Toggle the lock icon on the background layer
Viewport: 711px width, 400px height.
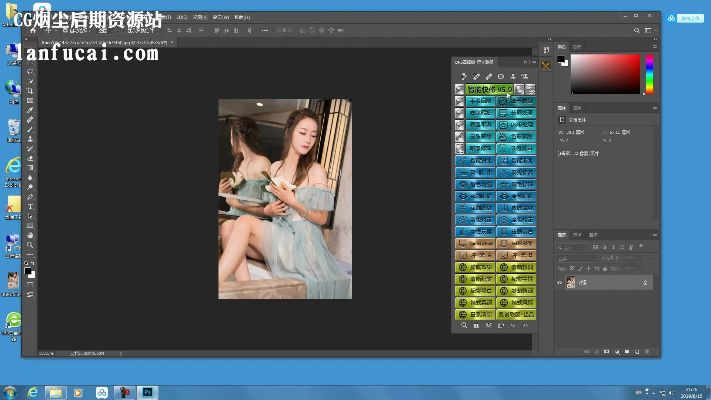pos(646,283)
